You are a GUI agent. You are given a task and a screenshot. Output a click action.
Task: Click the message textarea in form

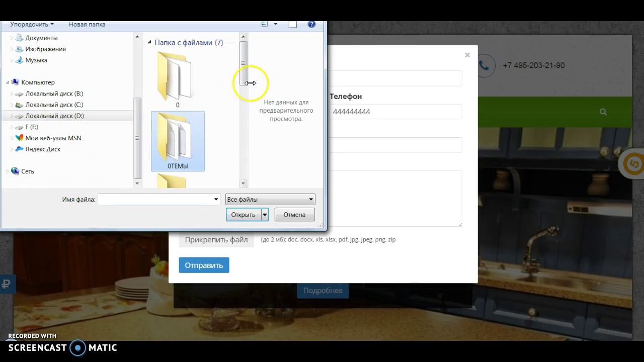click(x=395, y=199)
